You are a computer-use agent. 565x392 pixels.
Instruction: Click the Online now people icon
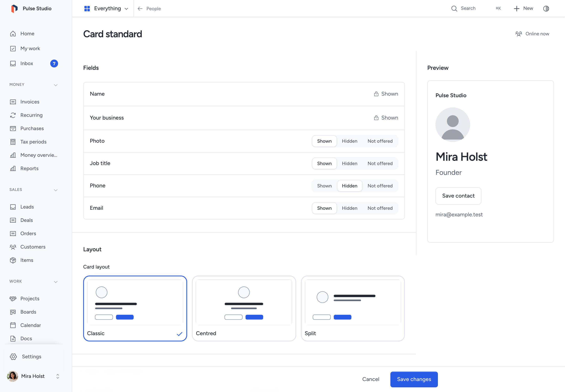tap(519, 34)
